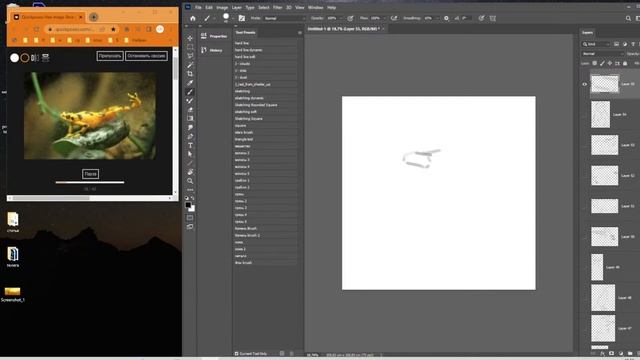
Task: Click the browser session progress bar
Action: [90, 182]
